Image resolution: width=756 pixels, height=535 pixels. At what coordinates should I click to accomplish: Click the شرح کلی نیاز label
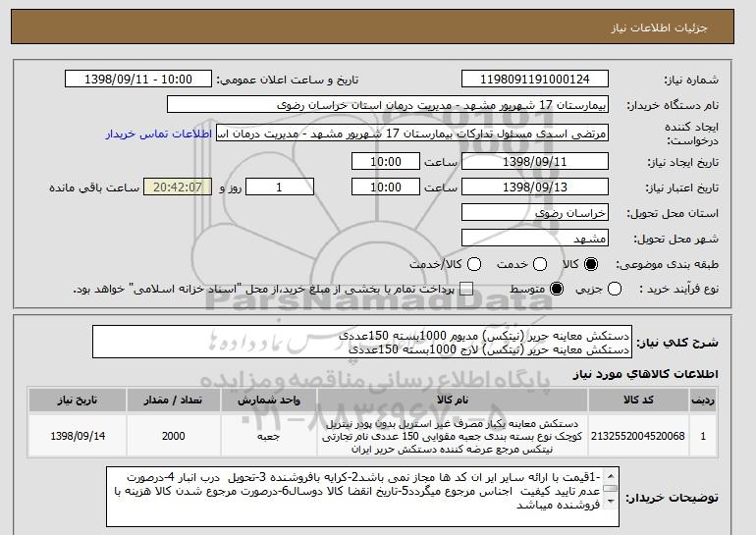point(676,343)
